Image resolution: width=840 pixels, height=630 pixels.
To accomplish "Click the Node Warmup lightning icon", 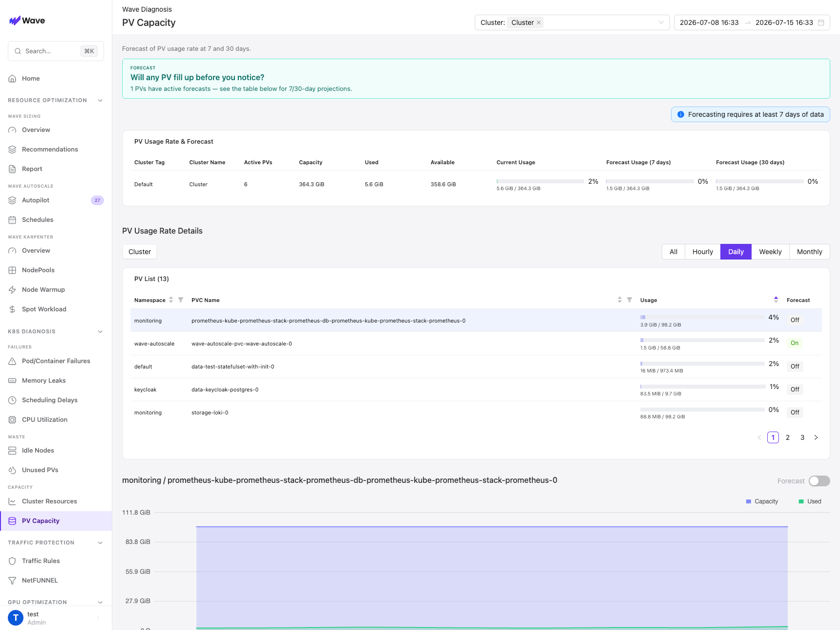I will pos(12,290).
